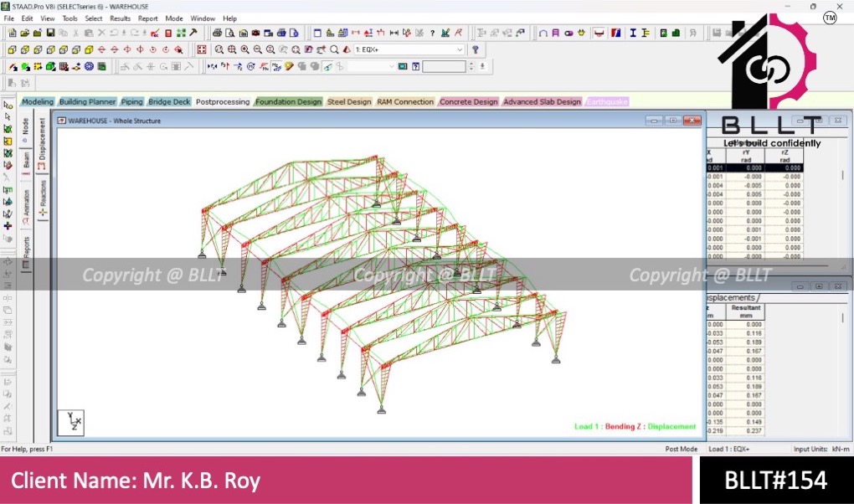The image size is (854, 504).
Task: Open the Edit menu
Action: [x=27, y=18]
